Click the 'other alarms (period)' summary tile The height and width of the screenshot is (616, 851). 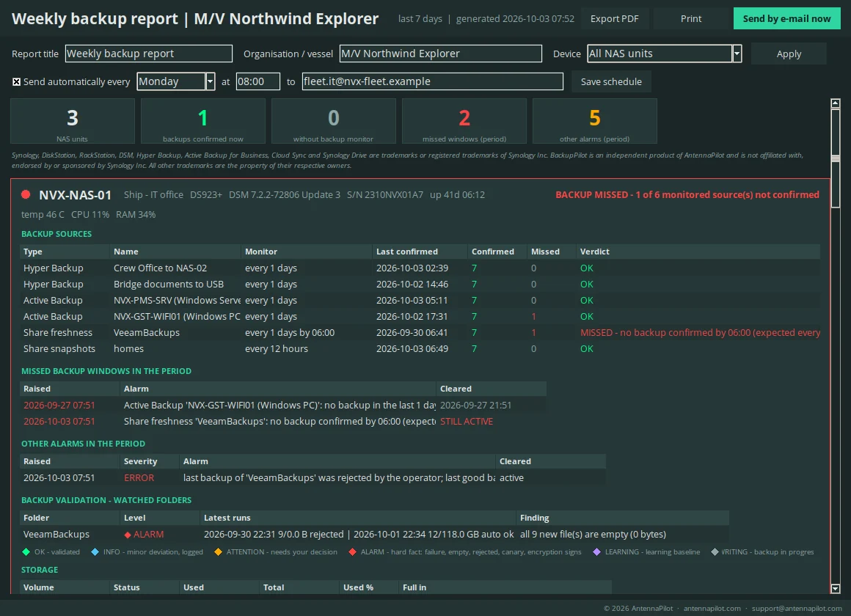tap(595, 121)
